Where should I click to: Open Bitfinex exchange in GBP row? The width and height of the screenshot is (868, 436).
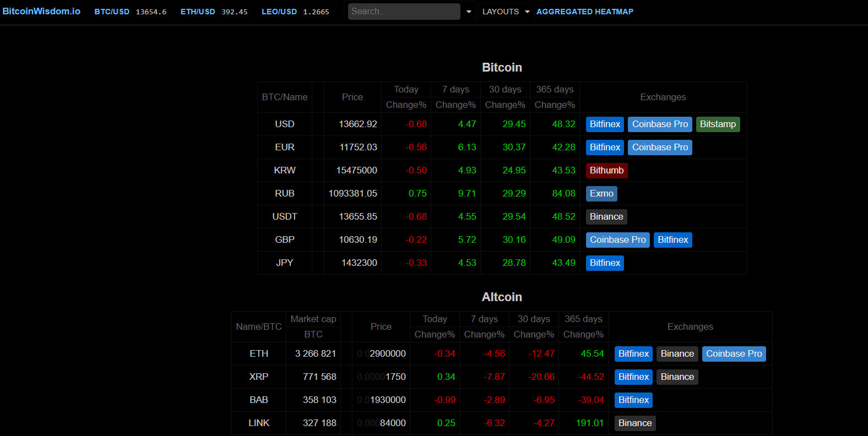point(672,240)
